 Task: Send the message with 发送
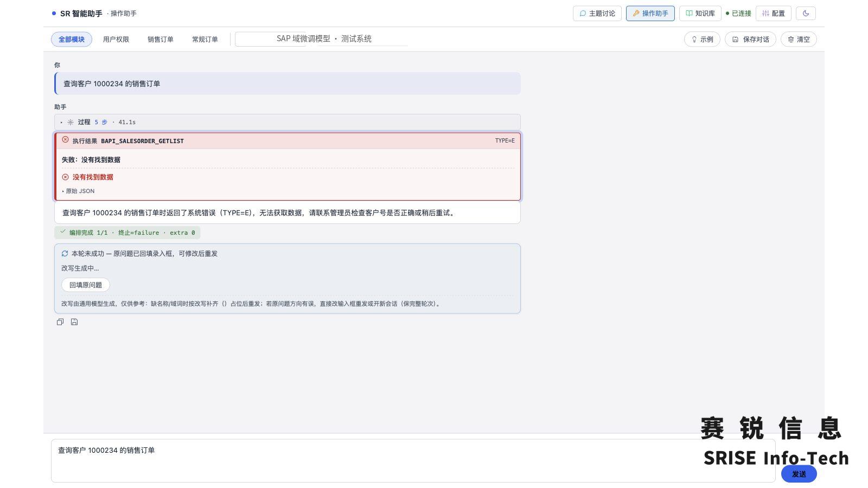pyautogui.click(x=799, y=474)
